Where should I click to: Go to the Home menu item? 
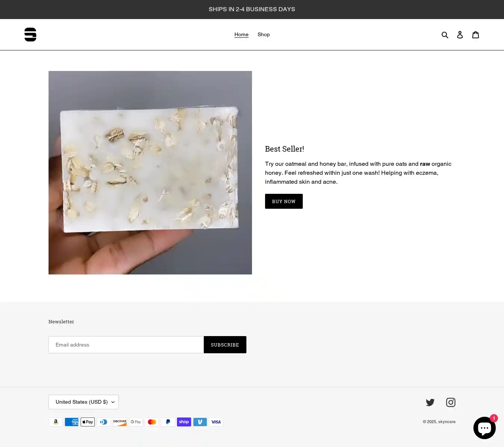(x=242, y=34)
